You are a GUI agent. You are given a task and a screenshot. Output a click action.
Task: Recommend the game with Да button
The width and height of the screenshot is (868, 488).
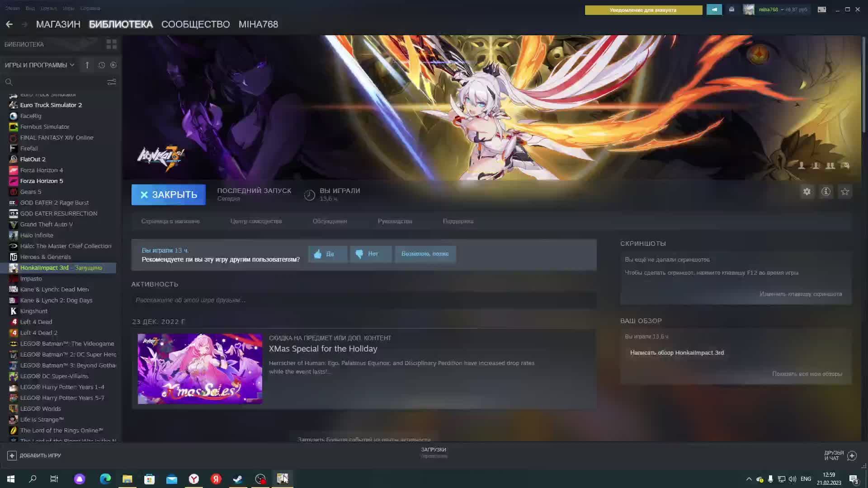tap(327, 254)
